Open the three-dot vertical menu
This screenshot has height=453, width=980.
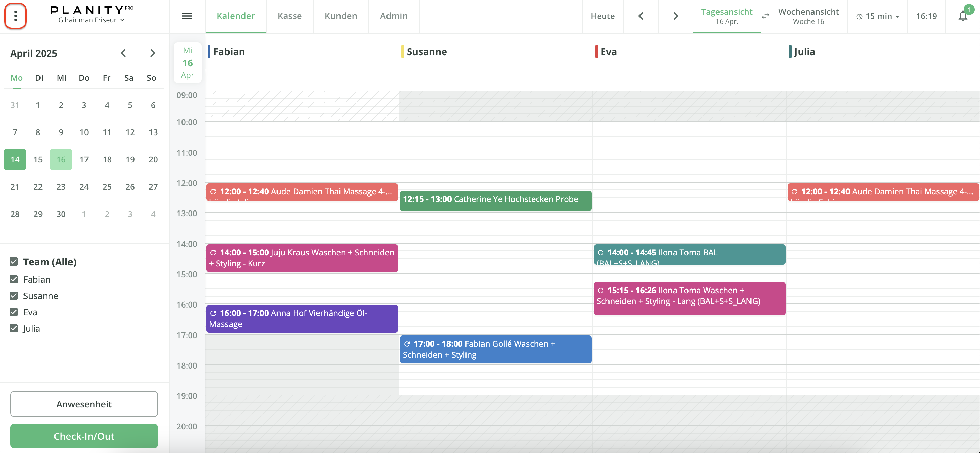[x=16, y=16]
